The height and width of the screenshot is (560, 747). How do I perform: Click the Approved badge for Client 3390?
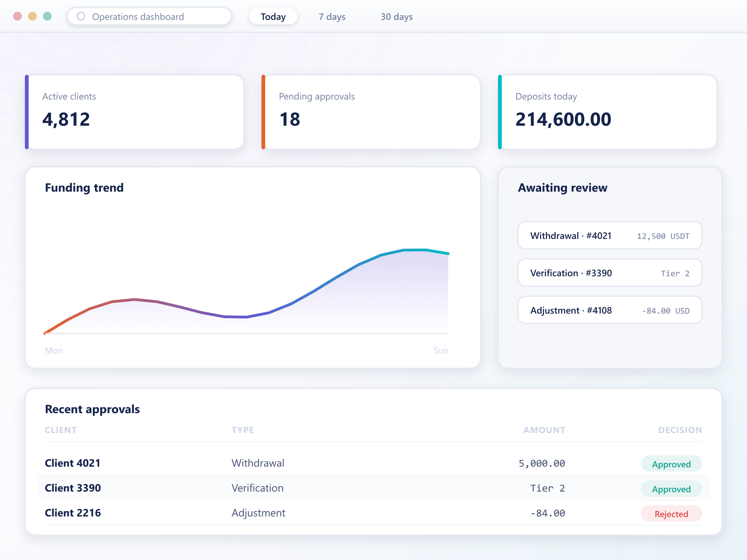pos(671,489)
